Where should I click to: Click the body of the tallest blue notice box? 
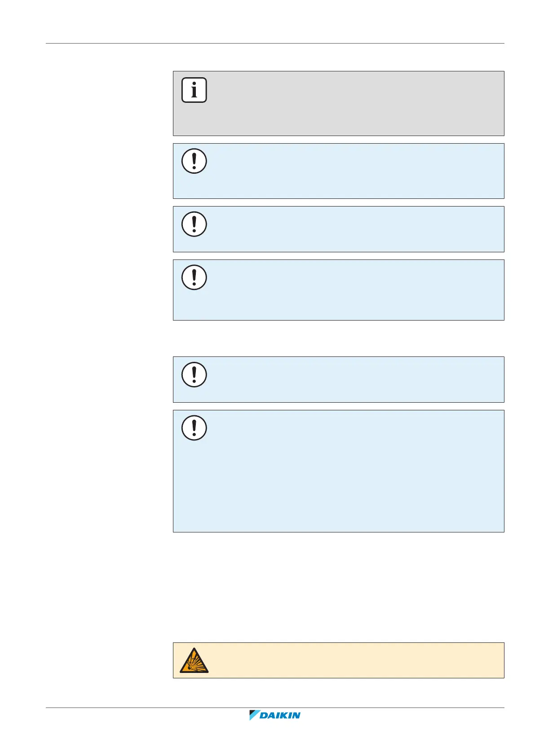(350, 476)
